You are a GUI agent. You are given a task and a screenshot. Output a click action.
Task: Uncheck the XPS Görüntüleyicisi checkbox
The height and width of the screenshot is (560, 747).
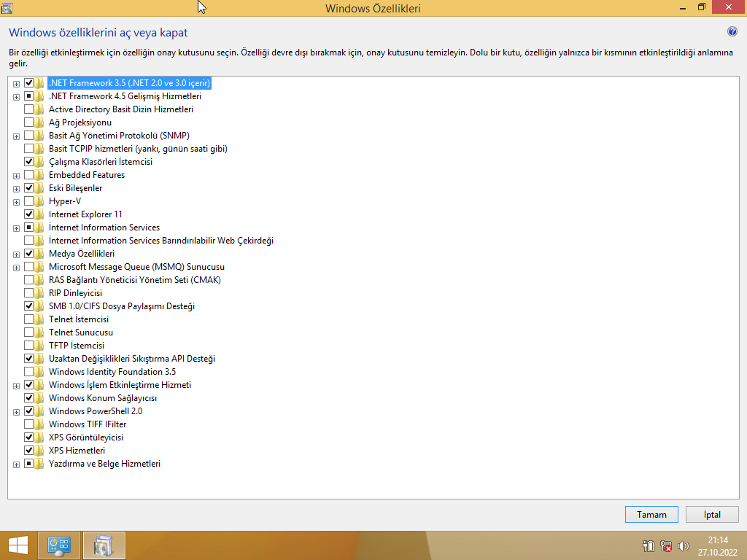[x=28, y=437]
